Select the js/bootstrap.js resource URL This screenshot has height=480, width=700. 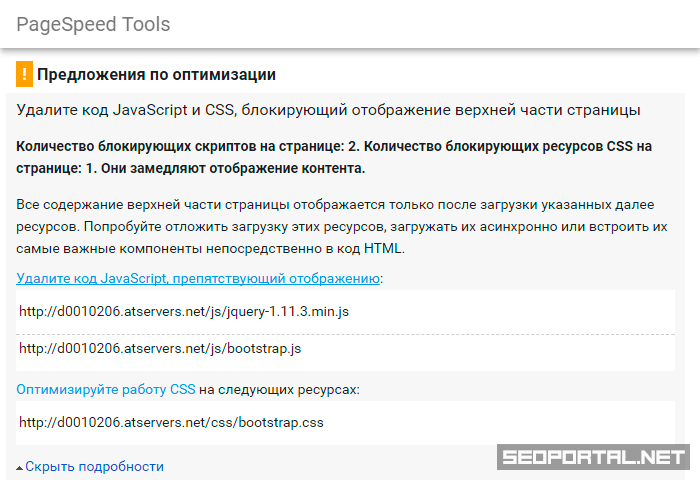tap(160, 348)
